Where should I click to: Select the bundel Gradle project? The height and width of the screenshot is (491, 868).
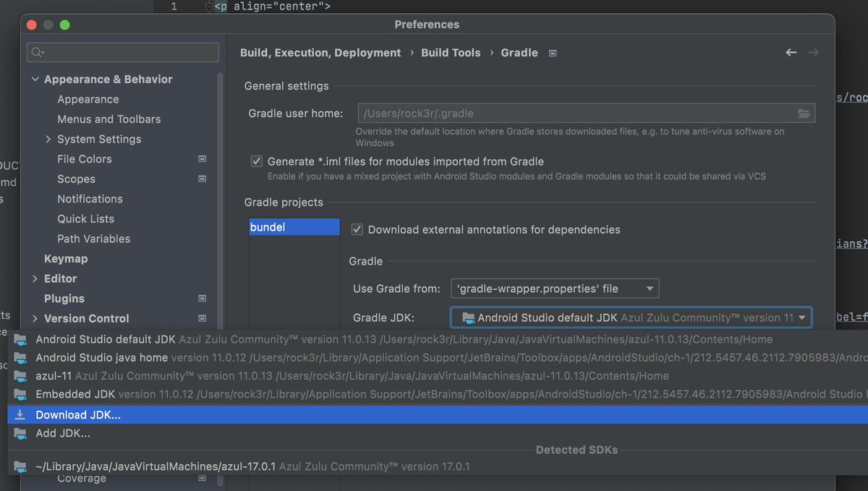[x=294, y=227]
